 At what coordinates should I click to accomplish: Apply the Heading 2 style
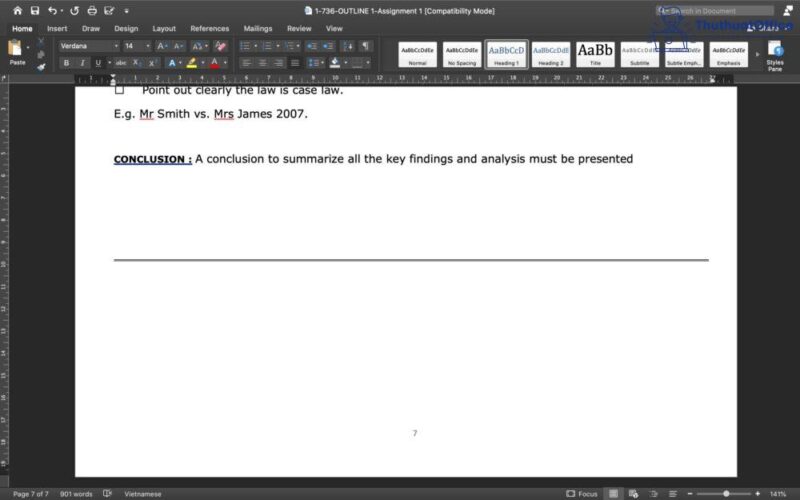tap(551, 54)
